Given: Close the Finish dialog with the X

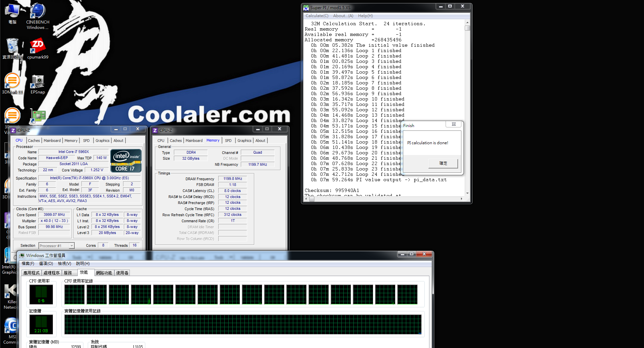Looking at the screenshot, I should click(454, 124).
